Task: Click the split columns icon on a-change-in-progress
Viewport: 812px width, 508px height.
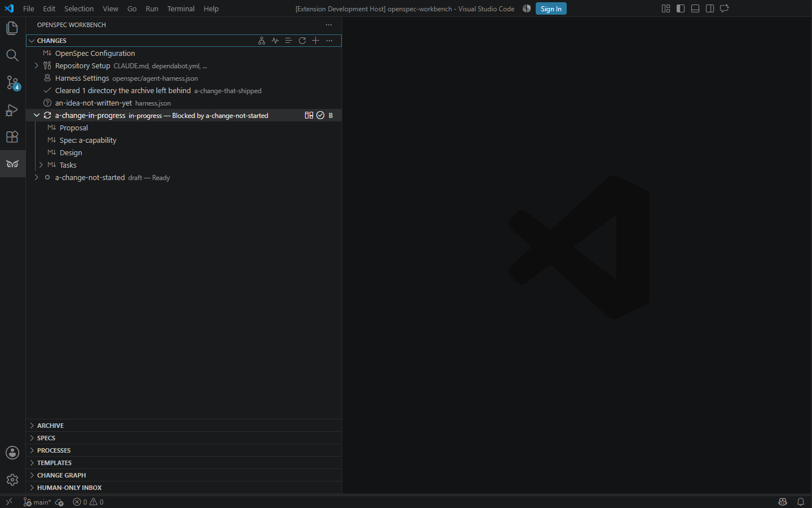Action: [309, 115]
